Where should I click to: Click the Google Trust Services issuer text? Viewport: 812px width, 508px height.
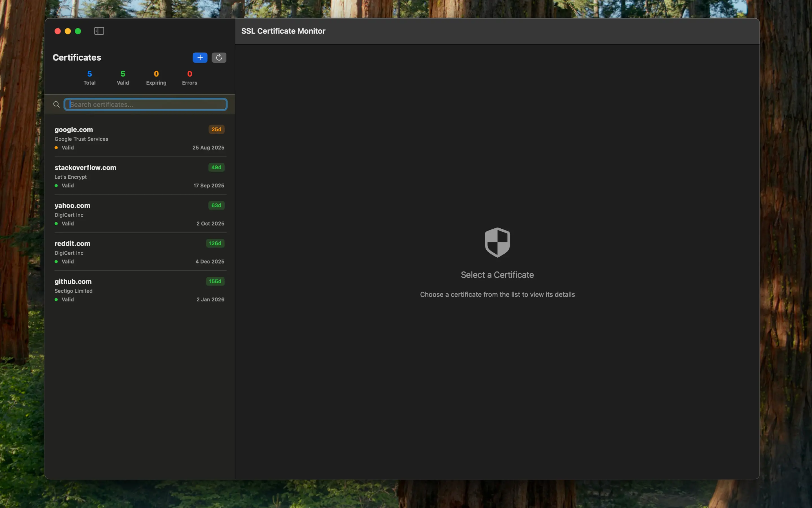tap(81, 139)
